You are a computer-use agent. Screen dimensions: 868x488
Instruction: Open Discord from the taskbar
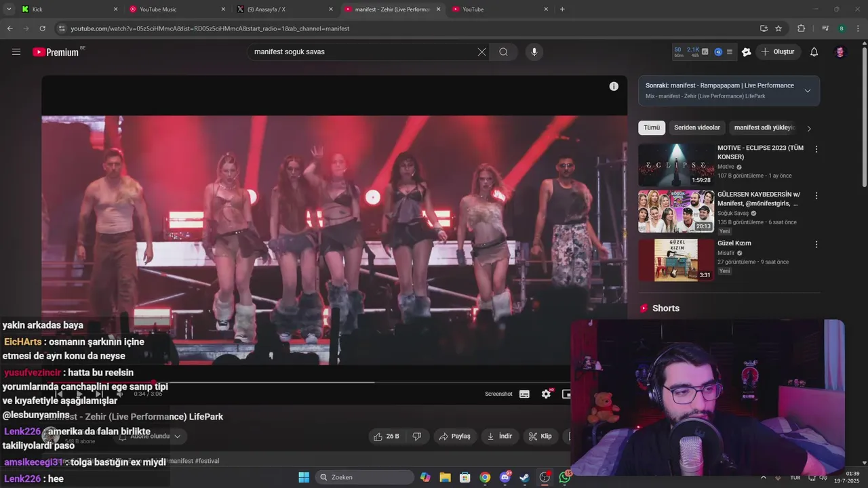[x=505, y=477]
